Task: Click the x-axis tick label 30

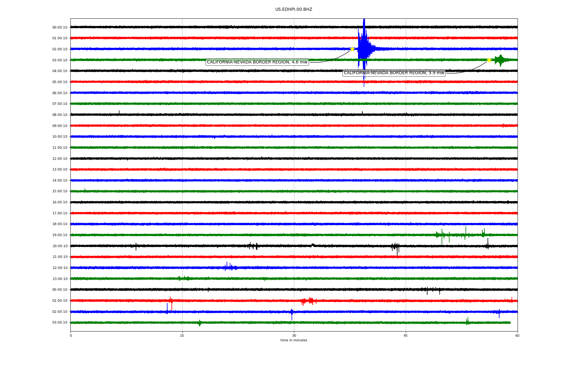Action: (x=294, y=335)
